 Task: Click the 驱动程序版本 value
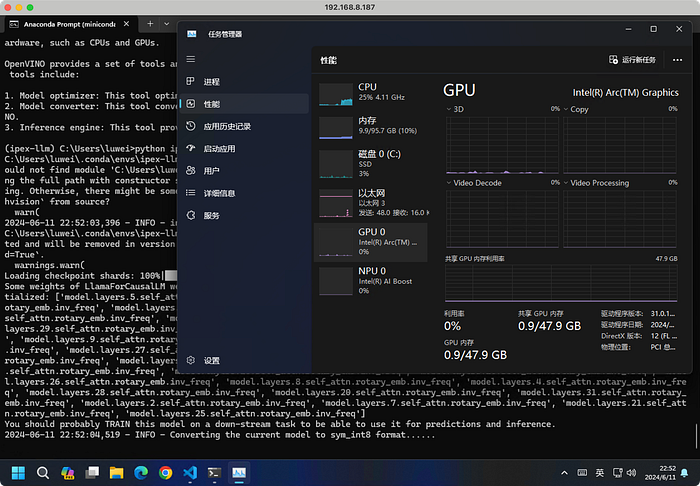(x=663, y=314)
